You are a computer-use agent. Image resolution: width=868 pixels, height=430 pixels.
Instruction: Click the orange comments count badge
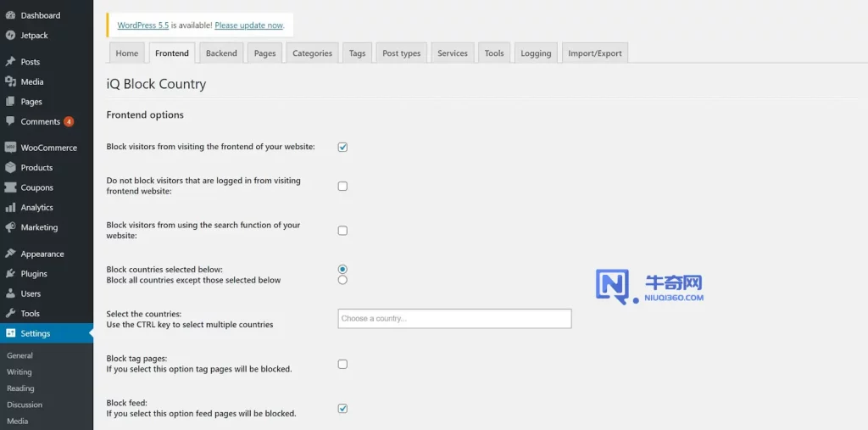tap(69, 121)
